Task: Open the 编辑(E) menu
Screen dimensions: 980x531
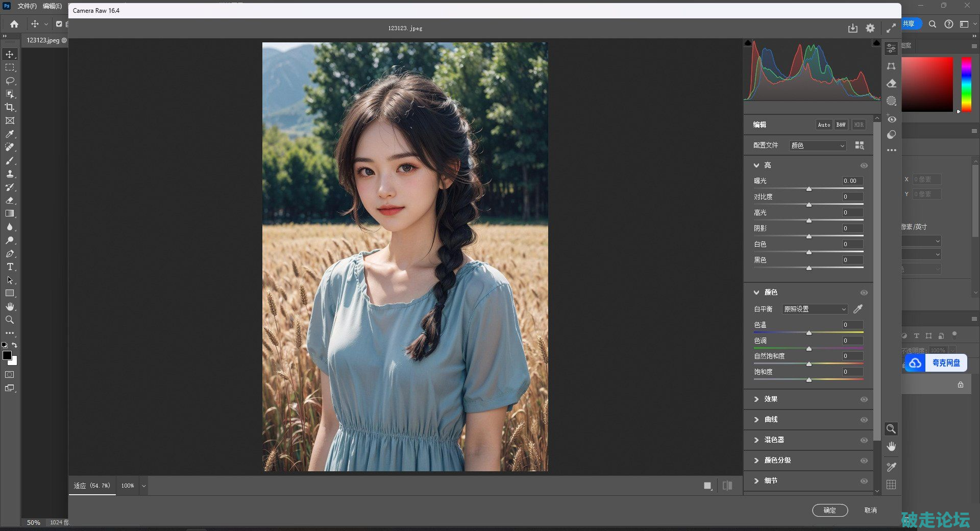Action: click(x=52, y=6)
